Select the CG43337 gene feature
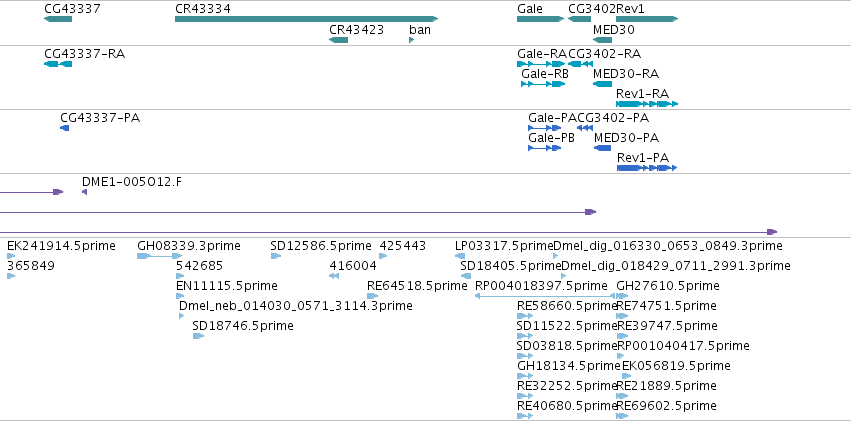The width and height of the screenshot is (851, 421). pos(58,19)
